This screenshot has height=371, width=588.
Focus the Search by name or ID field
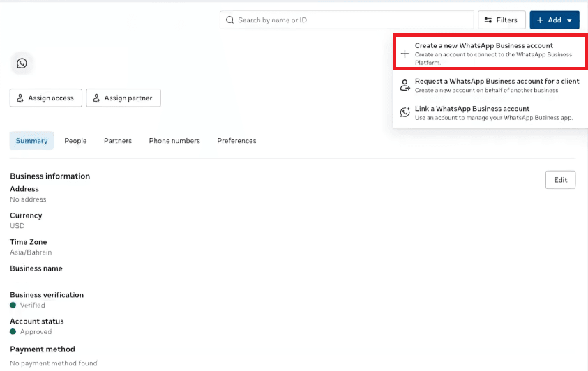tap(347, 20)
